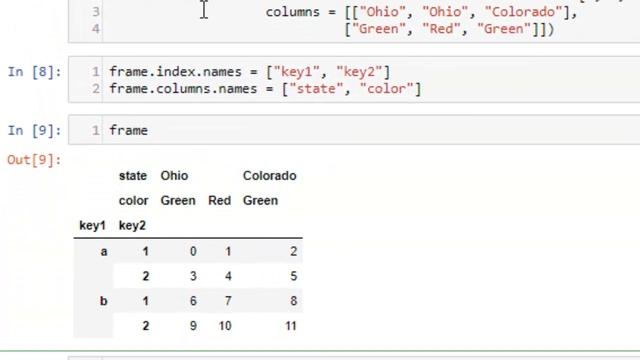Click the cell with value 11
Viewport: 640px width, 360px height.
(291, 326)
